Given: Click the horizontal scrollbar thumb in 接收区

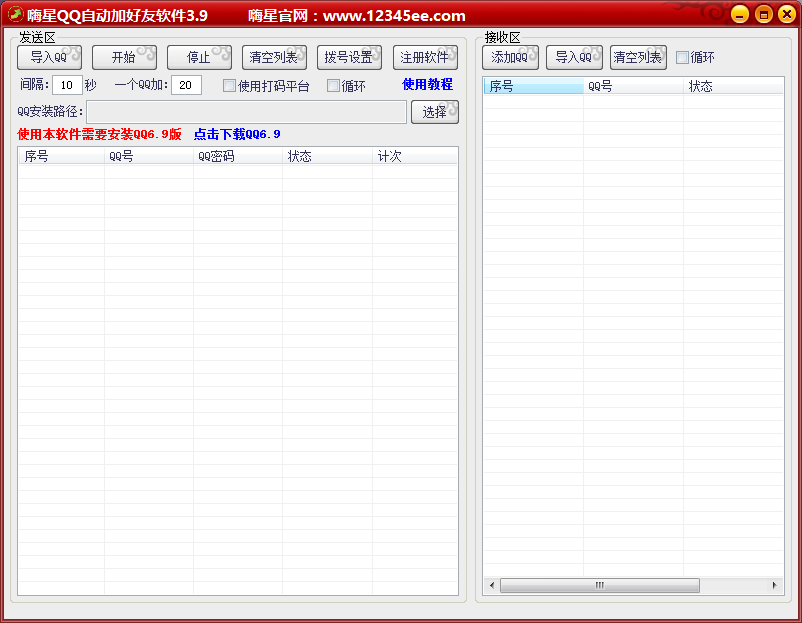Looking at the screenshot, I should click(599, 585).
